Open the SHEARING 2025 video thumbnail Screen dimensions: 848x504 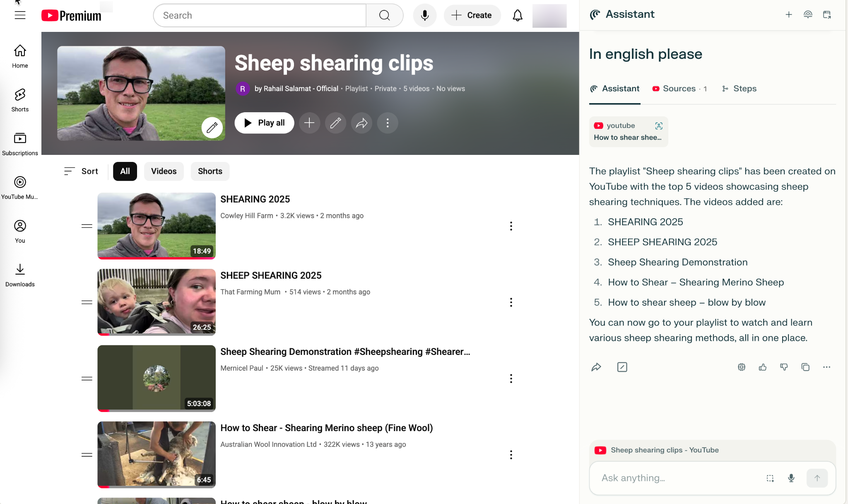click(157, 226)
